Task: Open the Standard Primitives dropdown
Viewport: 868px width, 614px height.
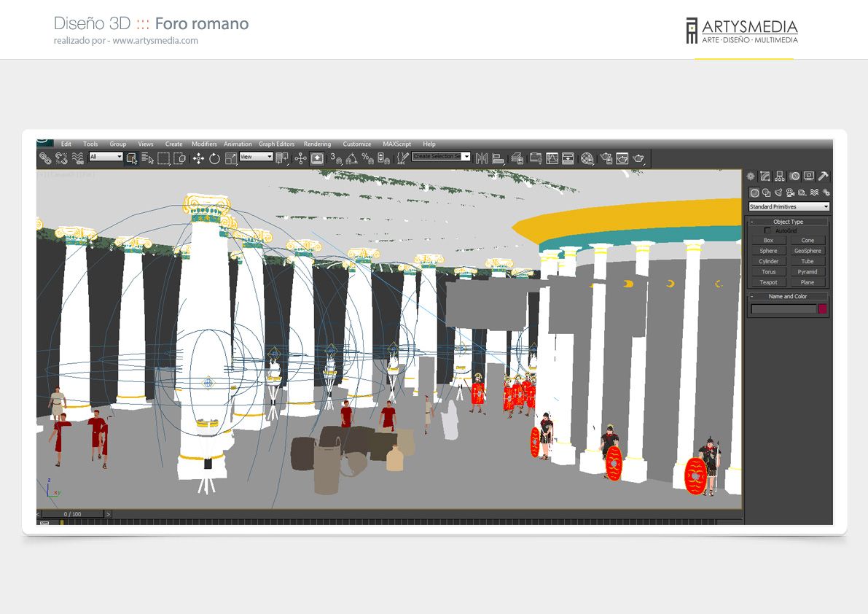Action: click(x=789, y=206)
